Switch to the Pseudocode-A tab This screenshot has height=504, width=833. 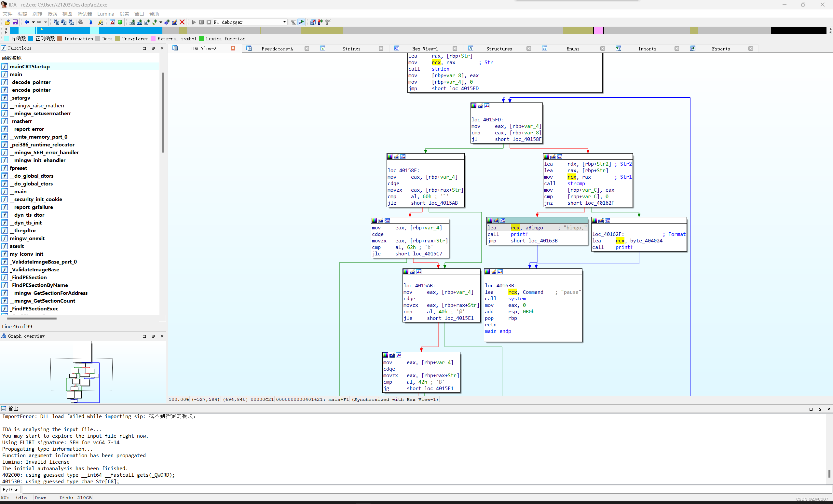point(277,49)
